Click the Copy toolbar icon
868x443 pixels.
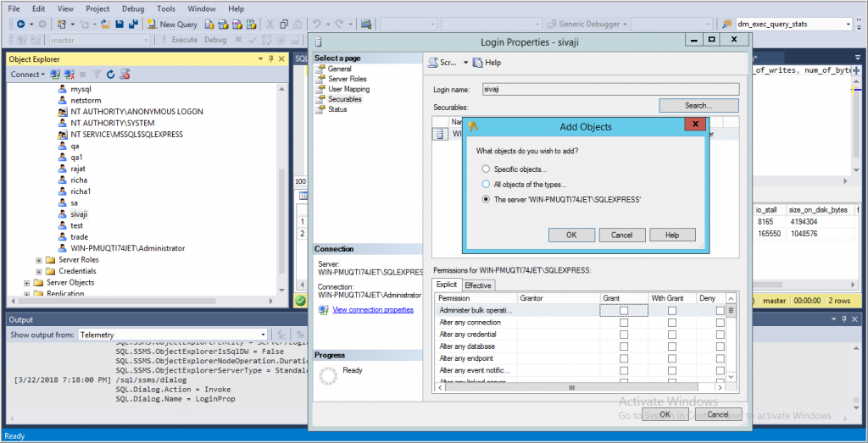click(x=283, y=25)
